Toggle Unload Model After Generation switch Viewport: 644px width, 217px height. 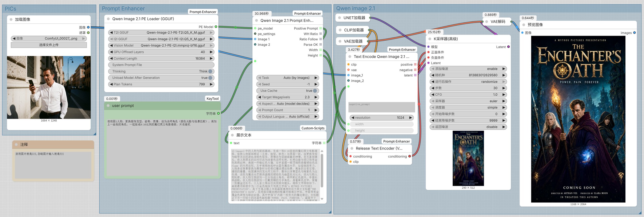(x=210, y=78)
